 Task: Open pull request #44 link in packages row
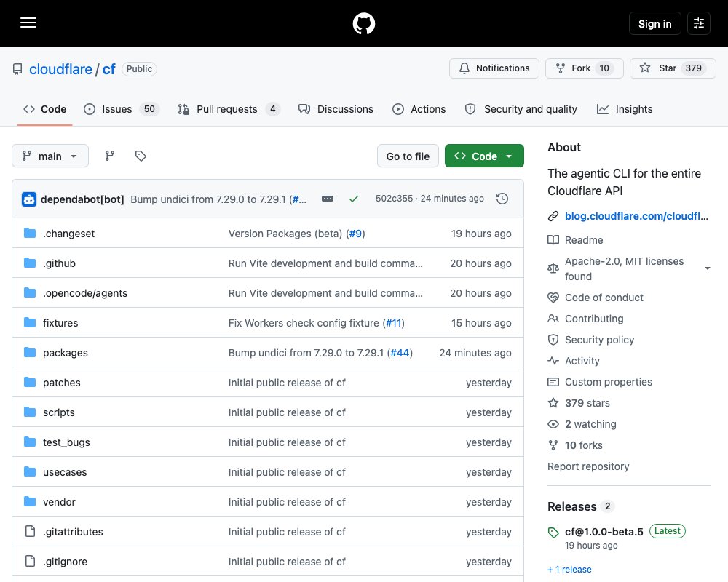[x=400, y=353]
